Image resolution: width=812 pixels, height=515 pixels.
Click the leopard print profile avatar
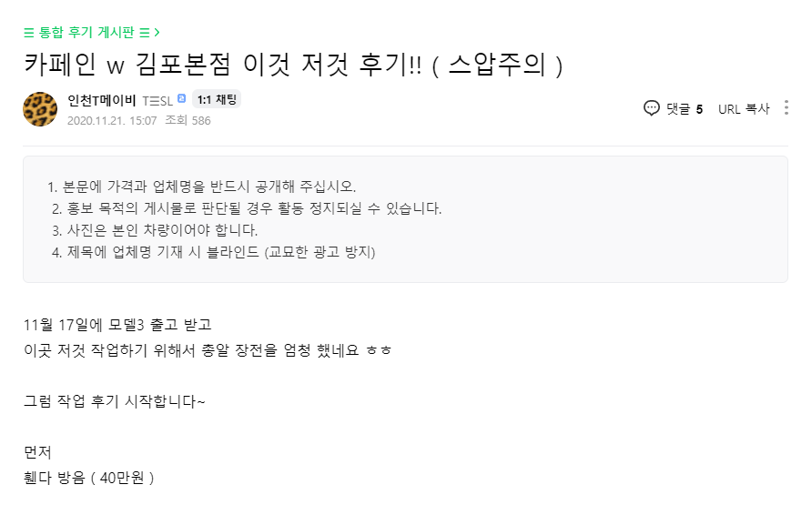tap(40, 109)
